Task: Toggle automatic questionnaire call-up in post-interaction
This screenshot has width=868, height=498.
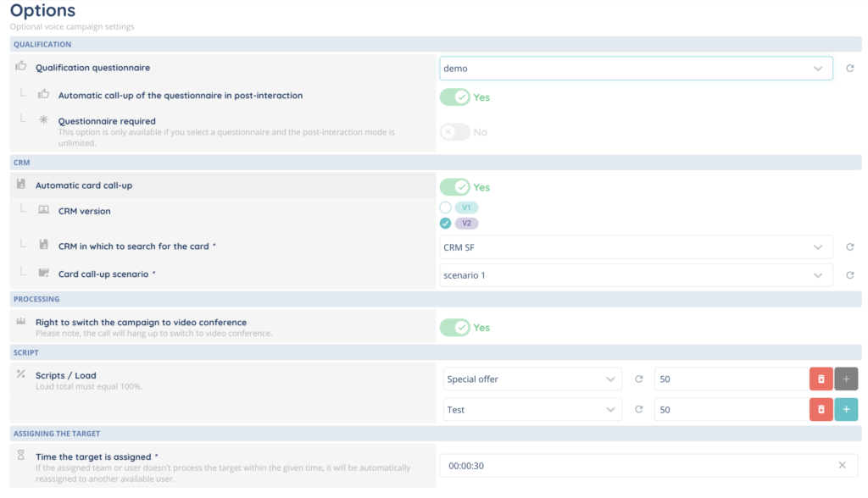Action: coord(455,97)
